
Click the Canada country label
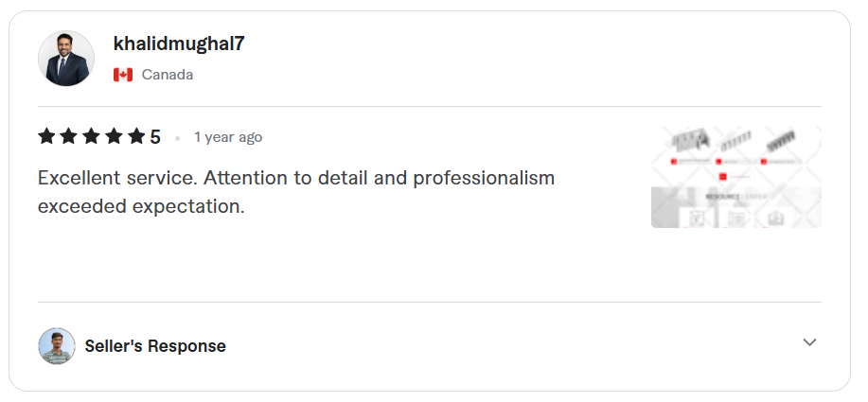pos(168,75)
